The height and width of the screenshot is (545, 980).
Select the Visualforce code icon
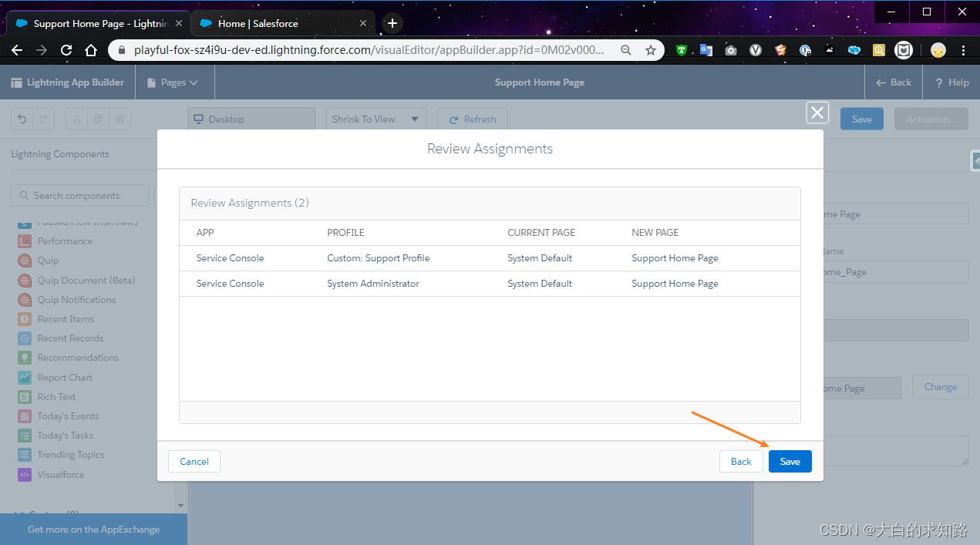pyautogui.click(x=25, y=475)
